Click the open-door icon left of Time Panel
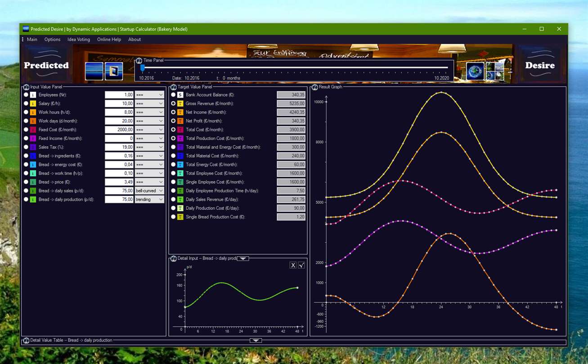The image size is (588, 364). 114,71
